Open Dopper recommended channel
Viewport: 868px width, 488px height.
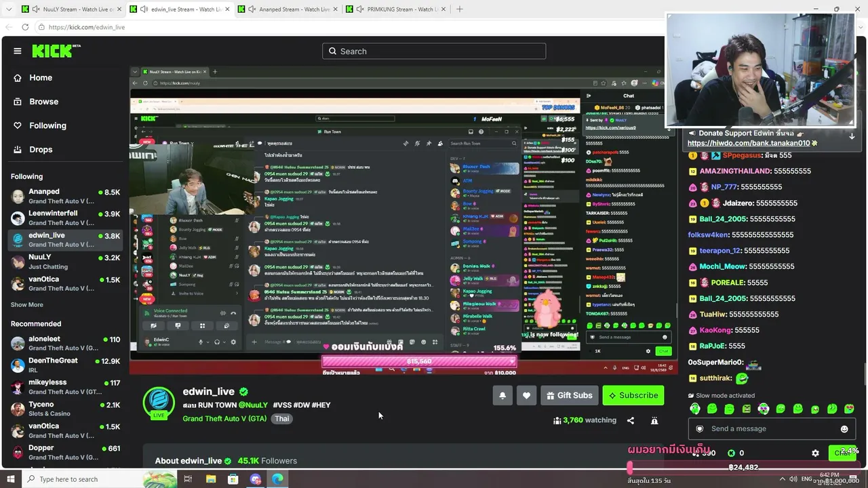(65, 452)
